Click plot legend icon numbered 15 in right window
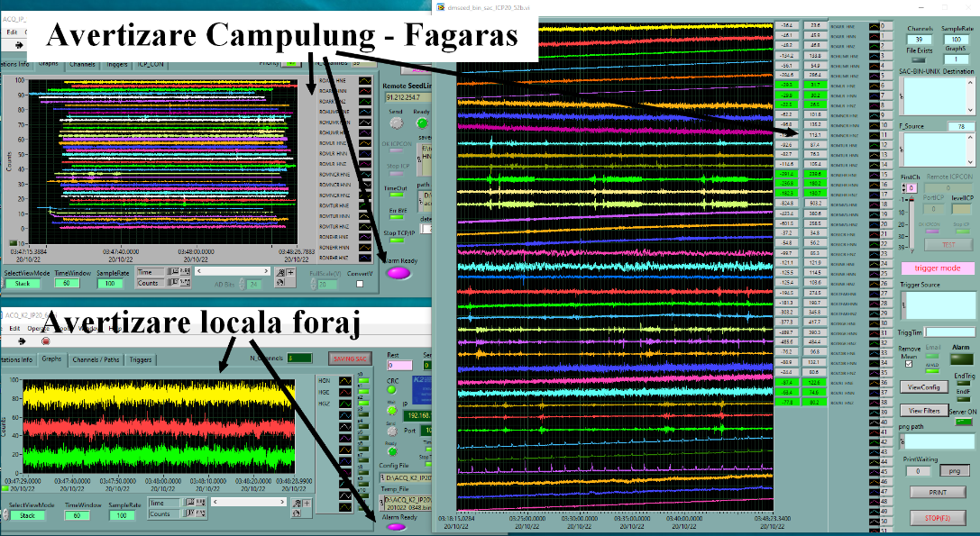 [875, 175]
